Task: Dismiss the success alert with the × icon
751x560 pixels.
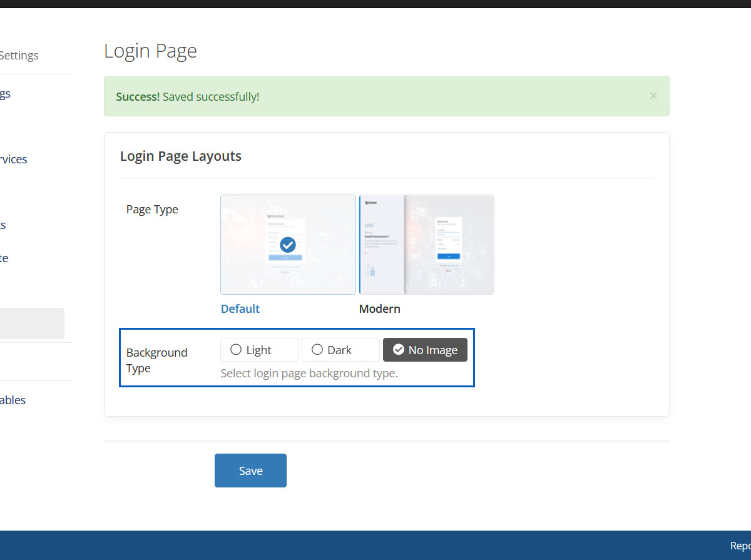Action: tap(653, 96)
